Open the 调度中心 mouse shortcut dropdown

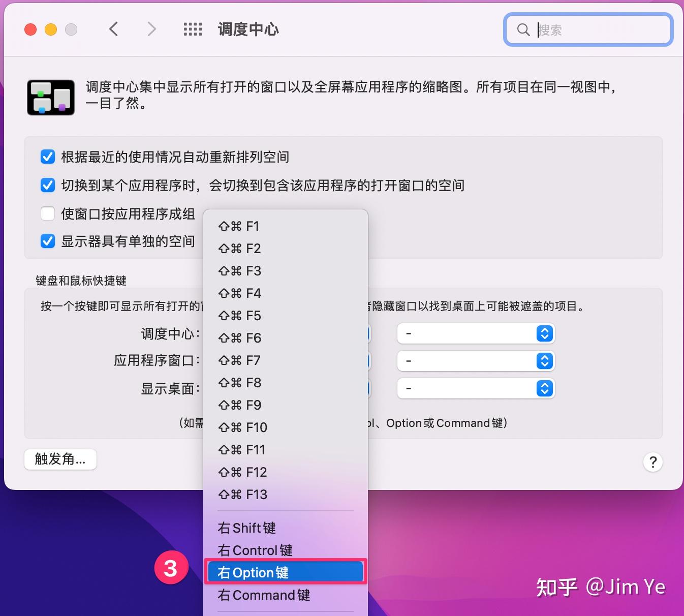pos(476,333)
